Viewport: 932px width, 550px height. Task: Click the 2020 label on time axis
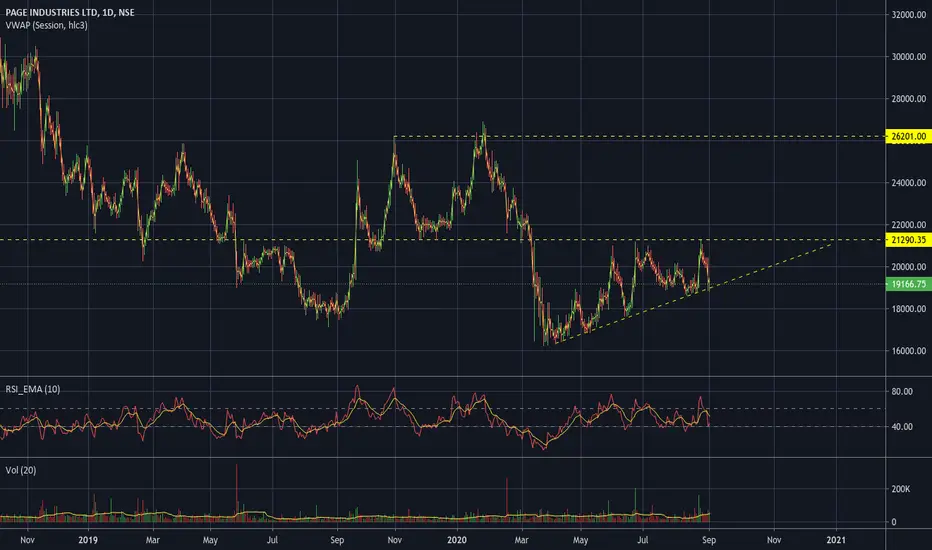tap(456, 540)
